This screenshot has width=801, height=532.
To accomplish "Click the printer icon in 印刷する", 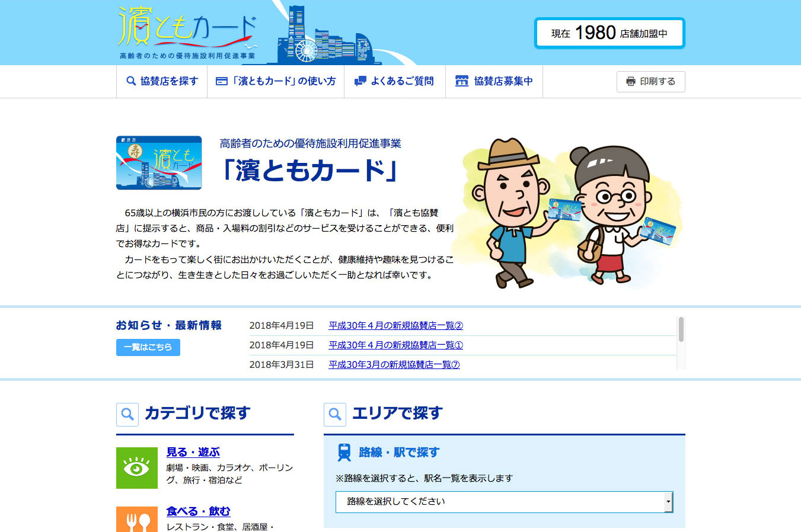I will click(631, 81).
